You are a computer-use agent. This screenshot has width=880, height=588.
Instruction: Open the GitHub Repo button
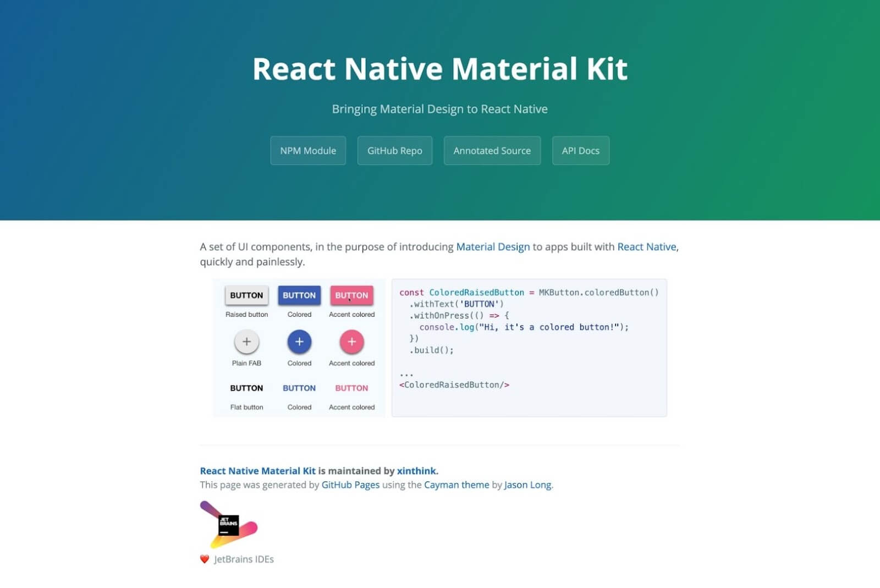(x=395, y=151)
